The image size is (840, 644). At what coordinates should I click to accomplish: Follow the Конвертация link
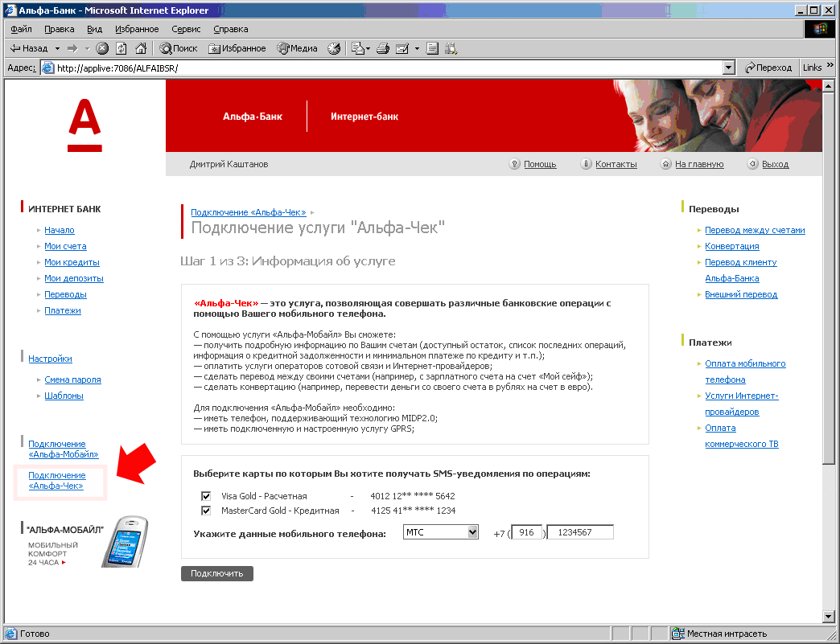pos(732,246)
